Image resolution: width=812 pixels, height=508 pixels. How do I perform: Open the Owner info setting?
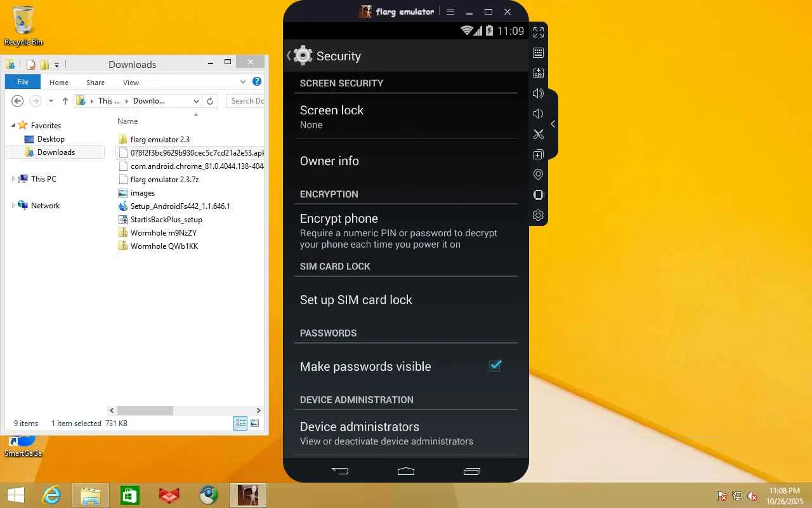(x=406, y=161)
